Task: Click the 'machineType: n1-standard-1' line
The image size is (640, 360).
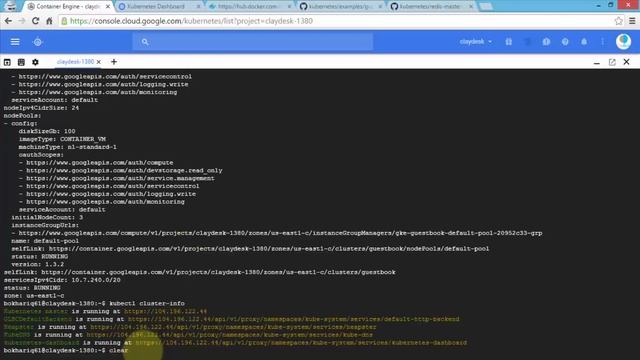Action: tap(67, 147)
